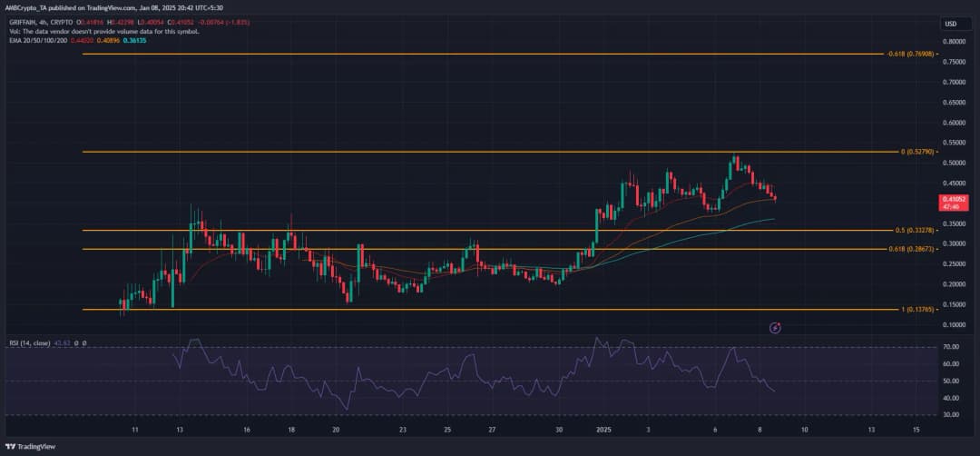This screenshot has height=456, width=980.
Task: Click the purple lightning event marker icon
Action: click(775, 326)
